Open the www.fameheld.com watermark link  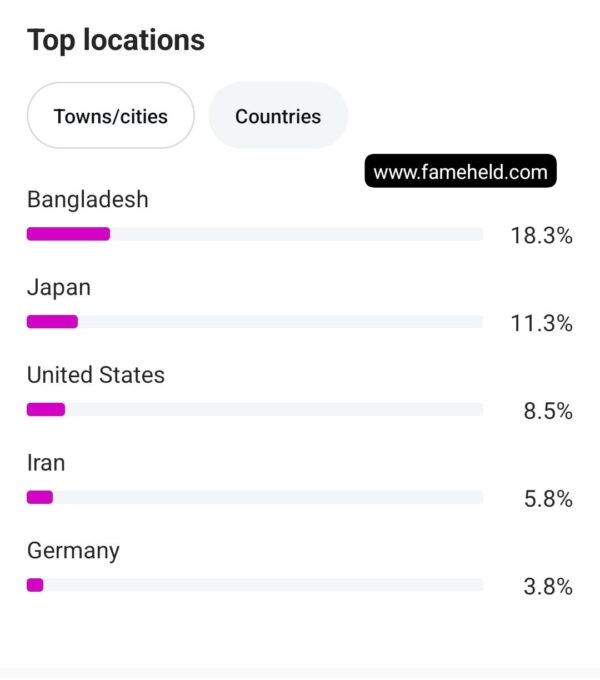point(460,171)
